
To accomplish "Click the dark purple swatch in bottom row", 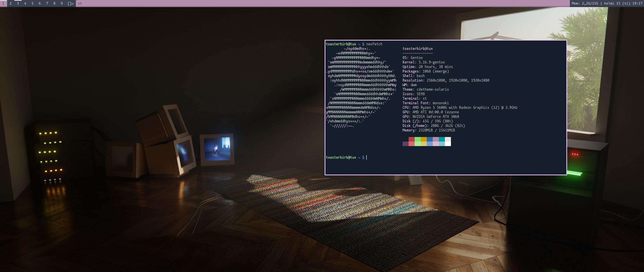I will [x=406, y=144].
